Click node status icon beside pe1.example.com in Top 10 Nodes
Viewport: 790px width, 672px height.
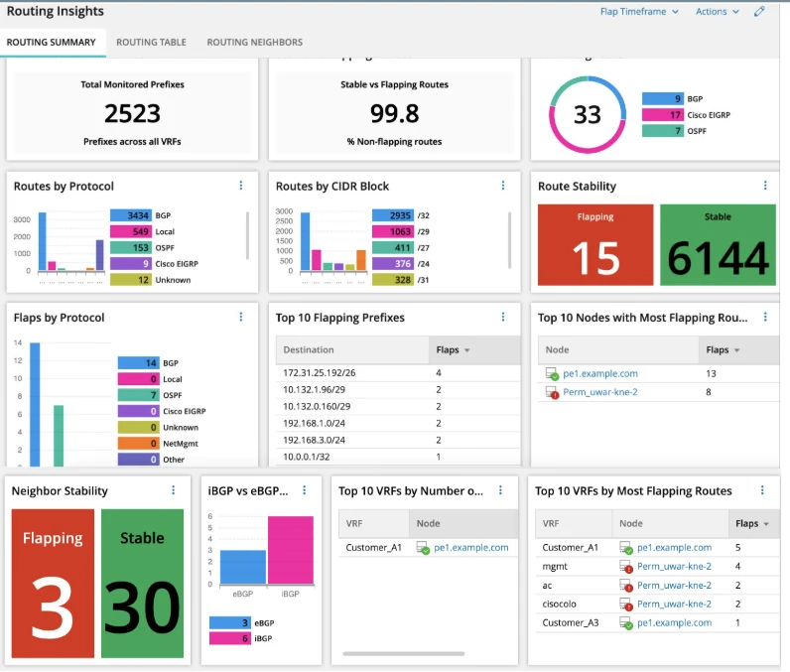552,374
